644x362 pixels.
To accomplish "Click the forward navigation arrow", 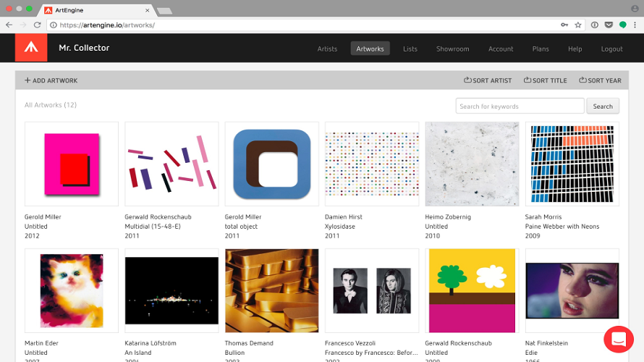I will tap(23, 25).
